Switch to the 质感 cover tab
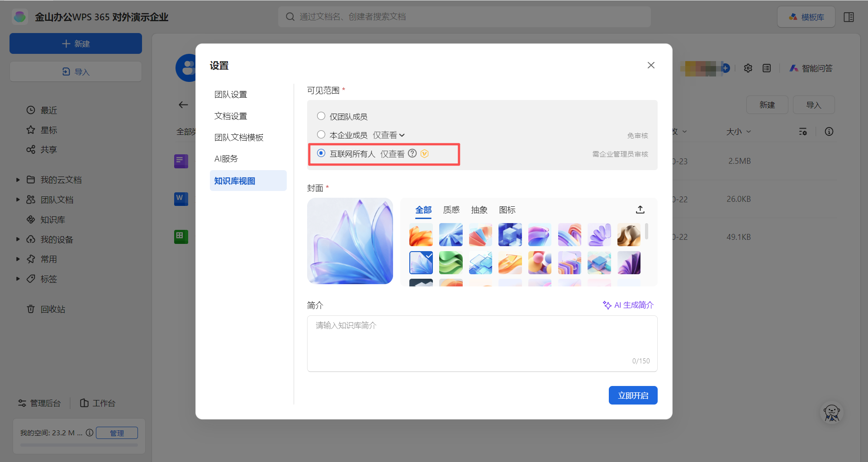This screenshot has width=868, height=462. pos(451,210)
